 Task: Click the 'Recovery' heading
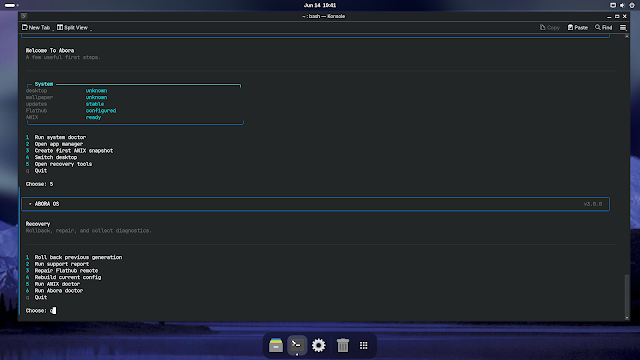pyautogui.click(x=38, y=224)
